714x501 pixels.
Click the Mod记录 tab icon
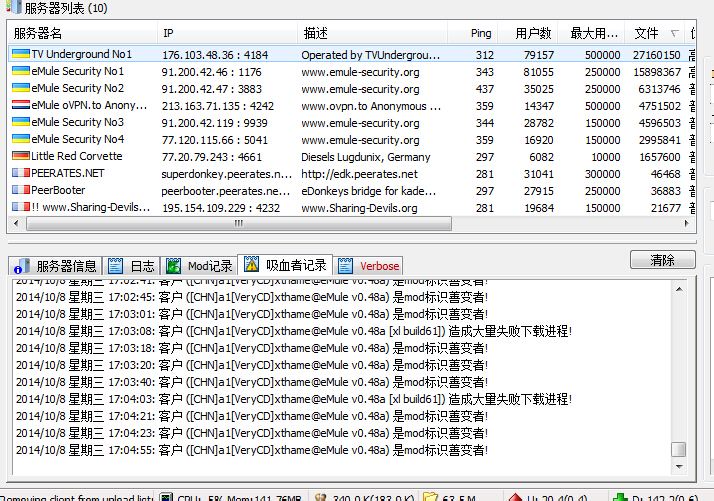pos(173,266)
